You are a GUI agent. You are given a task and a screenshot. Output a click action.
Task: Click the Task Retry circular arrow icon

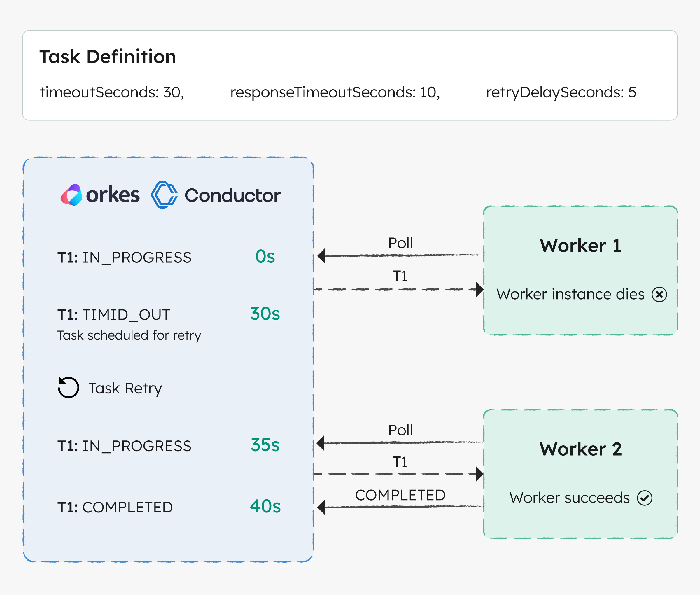pyautogui.click(x=69, y=387)
